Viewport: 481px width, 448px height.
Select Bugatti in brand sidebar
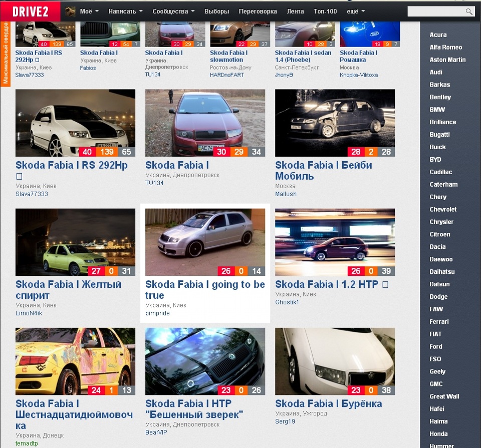click(439, 135)
